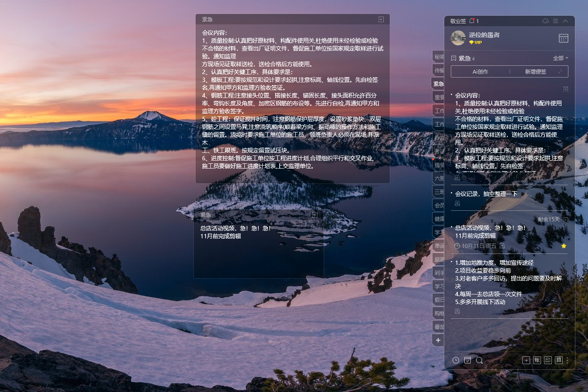Click the cloud sync icon

point(545,21)
